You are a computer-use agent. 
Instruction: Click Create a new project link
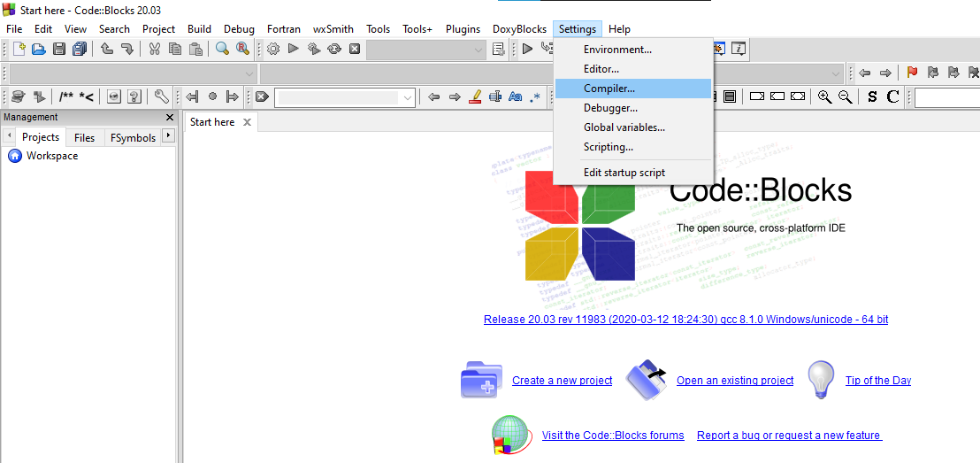[x=562, y=381]
